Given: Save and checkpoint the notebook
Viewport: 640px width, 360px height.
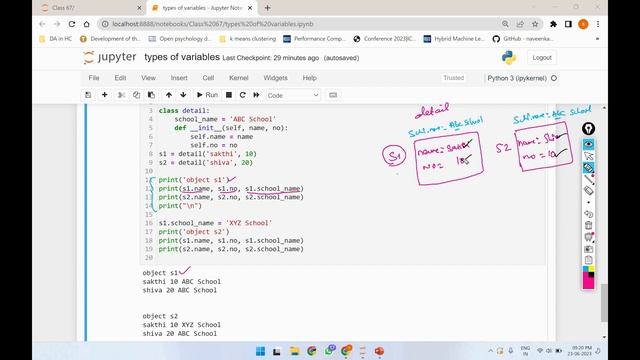Looking at the screenshot, I should [x=88, y=95].
